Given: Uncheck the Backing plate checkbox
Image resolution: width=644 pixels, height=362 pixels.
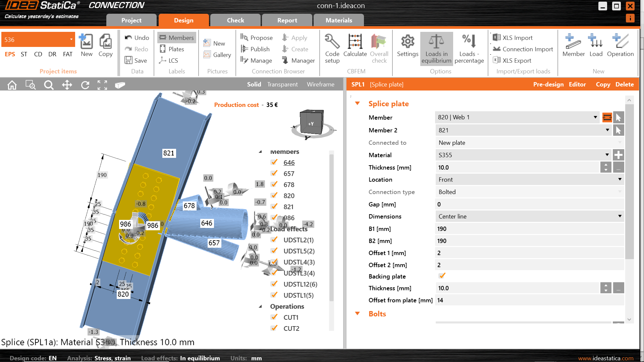Looking at the screenshot, I should coord(442,276).
